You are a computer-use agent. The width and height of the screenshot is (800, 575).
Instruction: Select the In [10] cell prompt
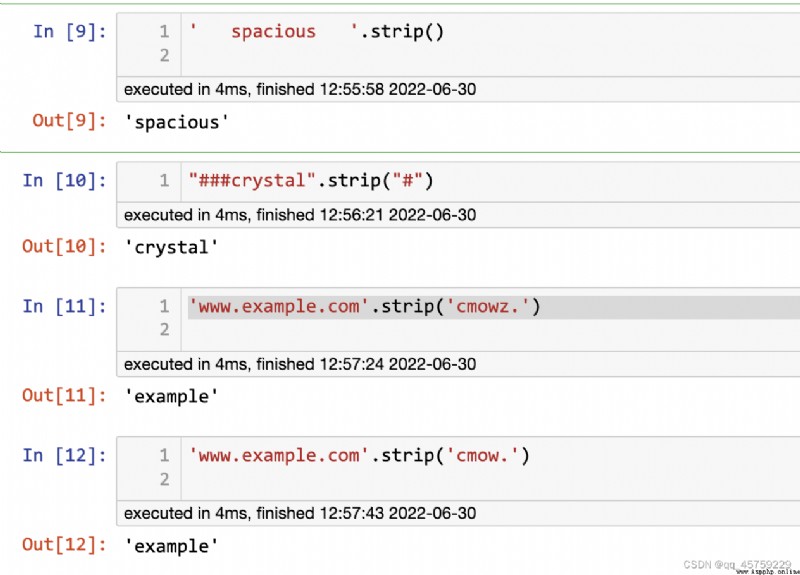64,181
